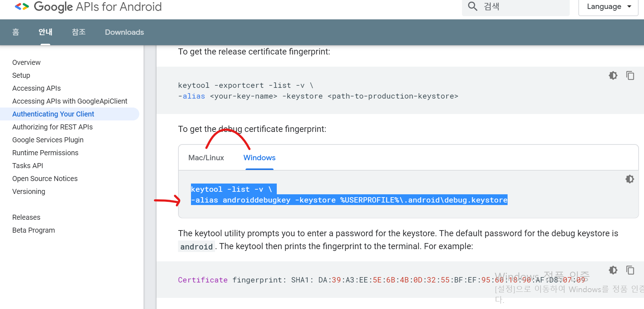Image resolution: width=644 pixels, height=309 pixels.
Task: Toggle dark theme on certificate fingerprint block
Action: tap(613, 270)
